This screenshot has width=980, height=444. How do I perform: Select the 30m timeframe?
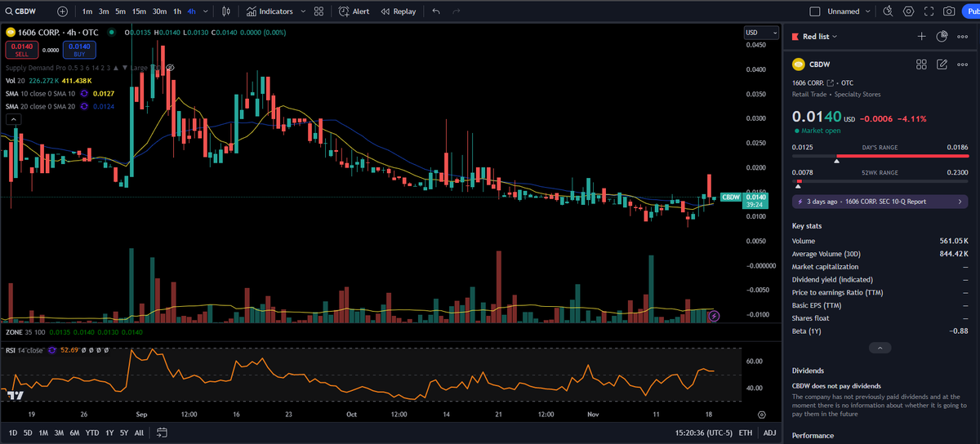tap(159, 11)
